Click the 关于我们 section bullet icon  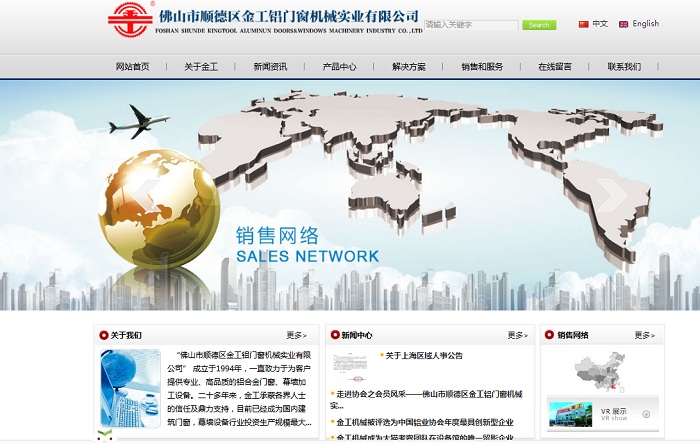pyautogui.click(x=102, y=335)
